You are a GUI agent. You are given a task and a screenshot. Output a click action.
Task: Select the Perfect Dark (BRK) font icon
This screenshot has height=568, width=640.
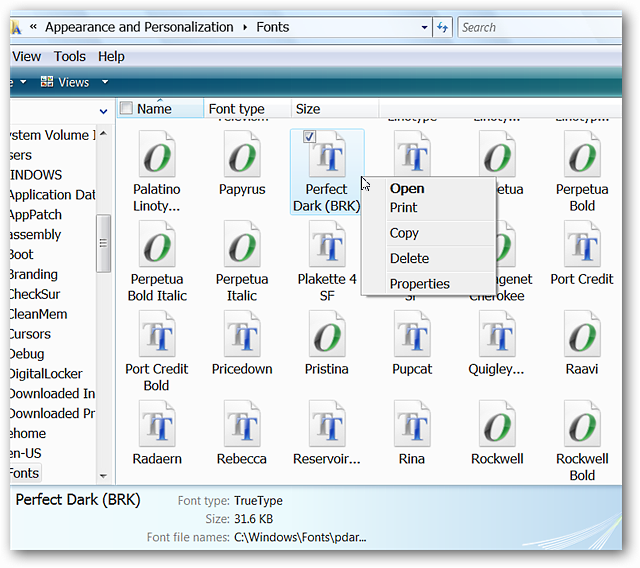pyautogui.click(x=327, y=154)
